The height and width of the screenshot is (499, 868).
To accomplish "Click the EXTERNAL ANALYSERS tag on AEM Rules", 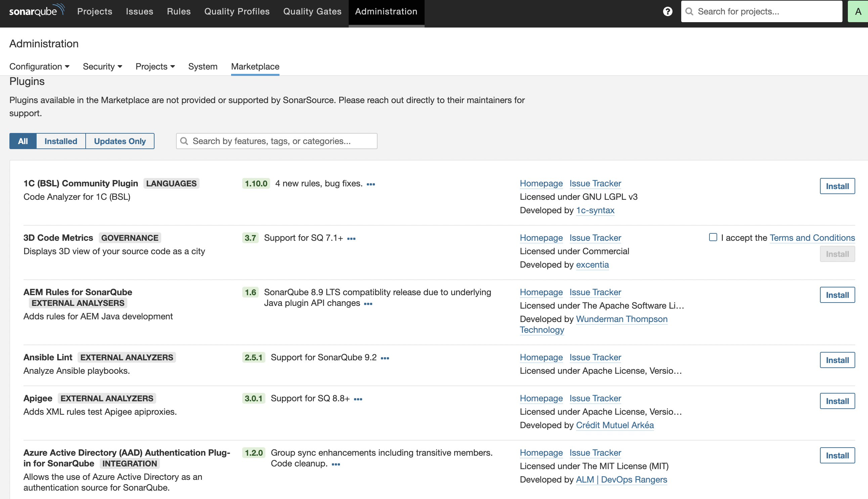I will point(78,303).
